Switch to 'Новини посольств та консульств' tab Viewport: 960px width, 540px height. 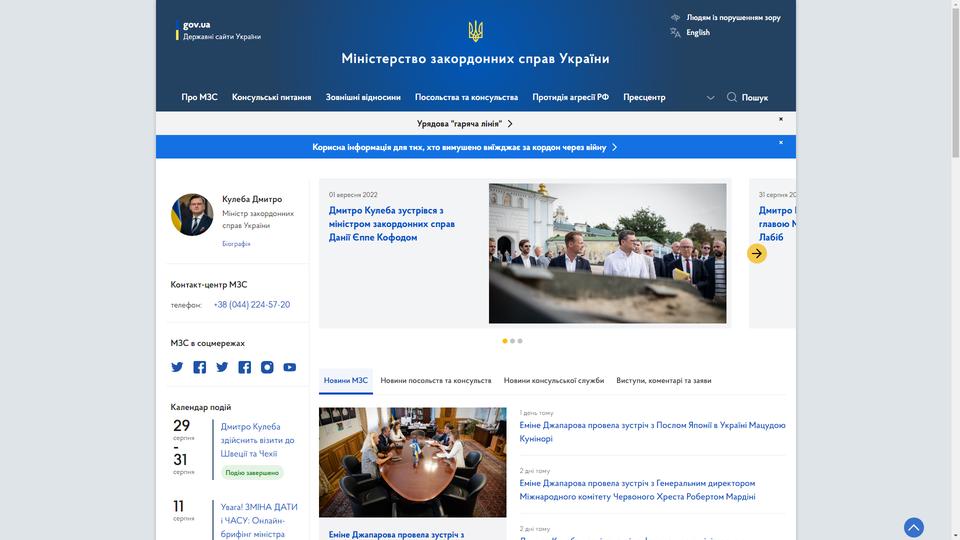point(436,381)
